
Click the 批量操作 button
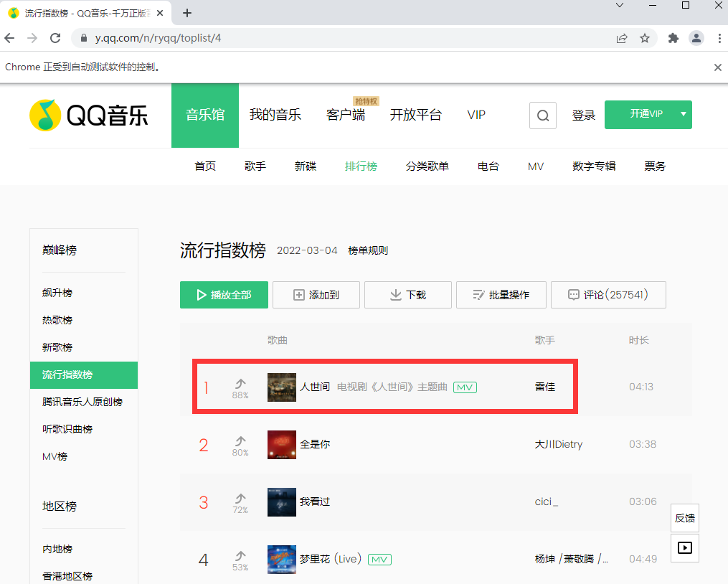501,295
